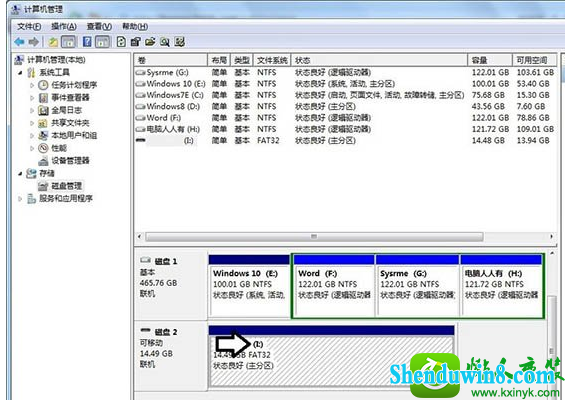The height and width of the screenshot is (400, 565).
Task: Click the Up one level folder icon
Action: coord(53,42)
